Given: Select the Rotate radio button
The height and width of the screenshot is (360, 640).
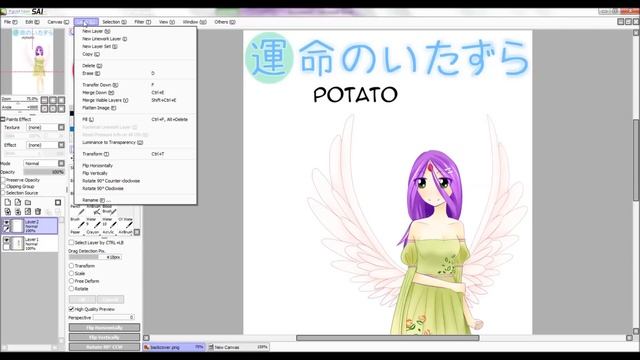Looking at the screenshot, I should pyautogui.click(x=71, y=289).
